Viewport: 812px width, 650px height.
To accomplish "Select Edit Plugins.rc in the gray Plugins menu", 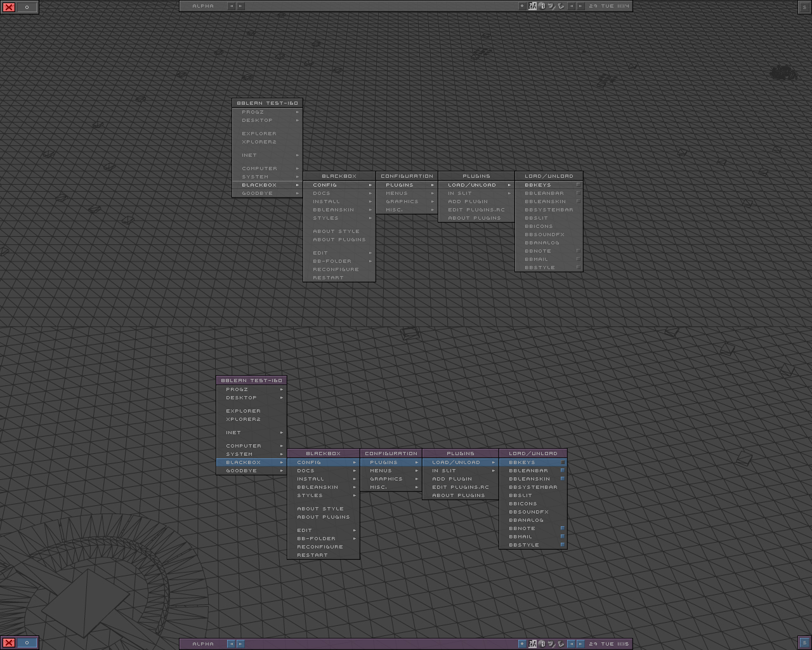I will click(x=476, y=209).
